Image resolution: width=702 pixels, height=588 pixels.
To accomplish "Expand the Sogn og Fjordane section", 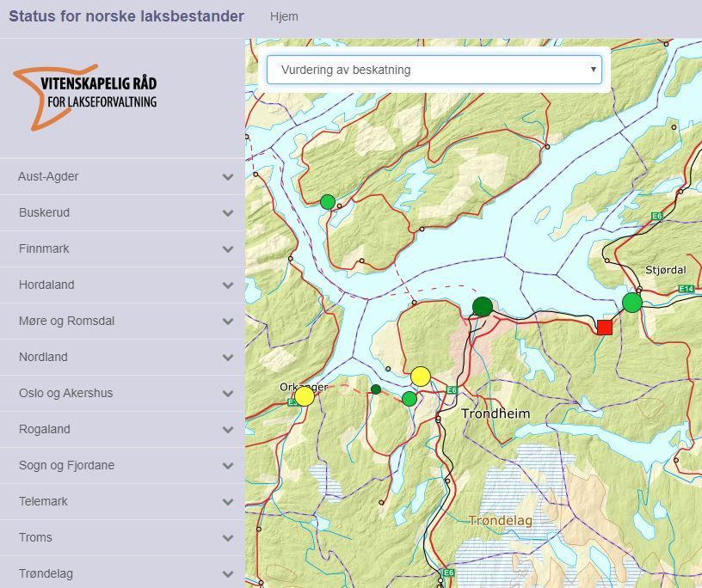I will coord(120,465).
